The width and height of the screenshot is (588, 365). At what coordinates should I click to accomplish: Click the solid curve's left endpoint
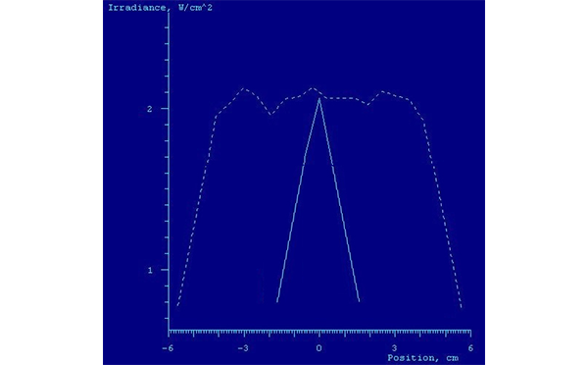pyautogui.click(x=277, y=301)
